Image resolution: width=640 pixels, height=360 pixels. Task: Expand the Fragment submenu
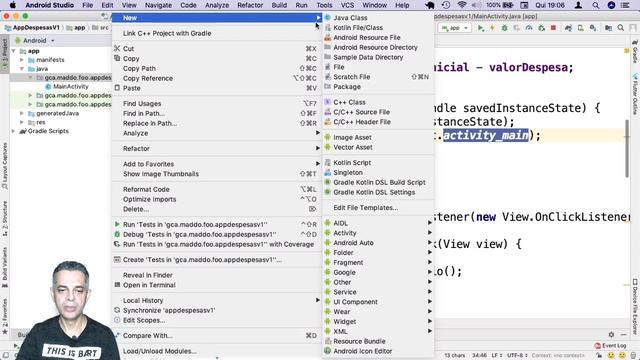[429, 262]
